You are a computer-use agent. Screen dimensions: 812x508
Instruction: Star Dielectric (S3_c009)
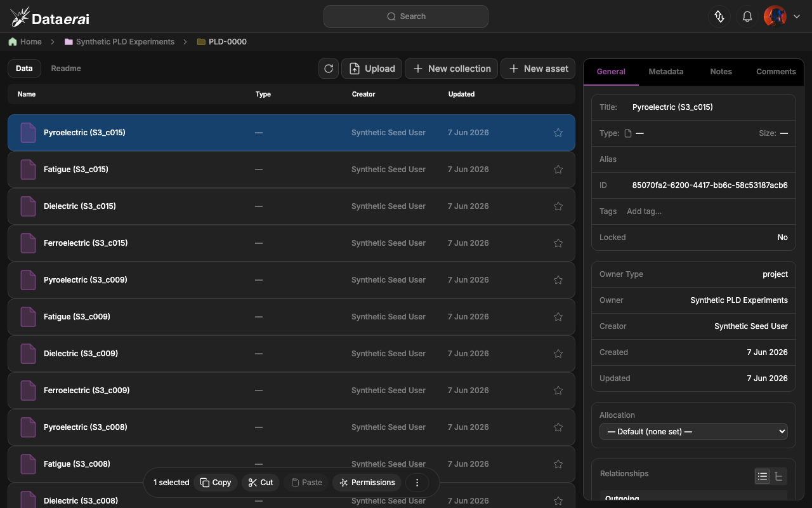coord(558,354)
